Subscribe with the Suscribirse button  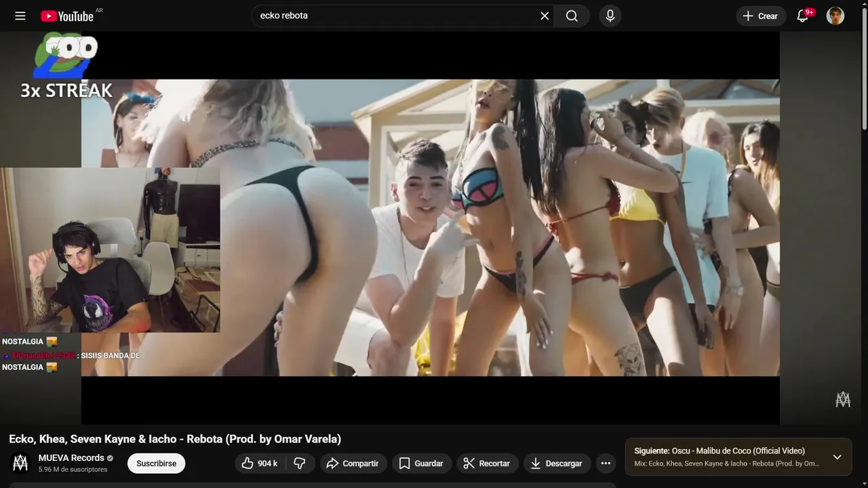(x=156, y=463)
